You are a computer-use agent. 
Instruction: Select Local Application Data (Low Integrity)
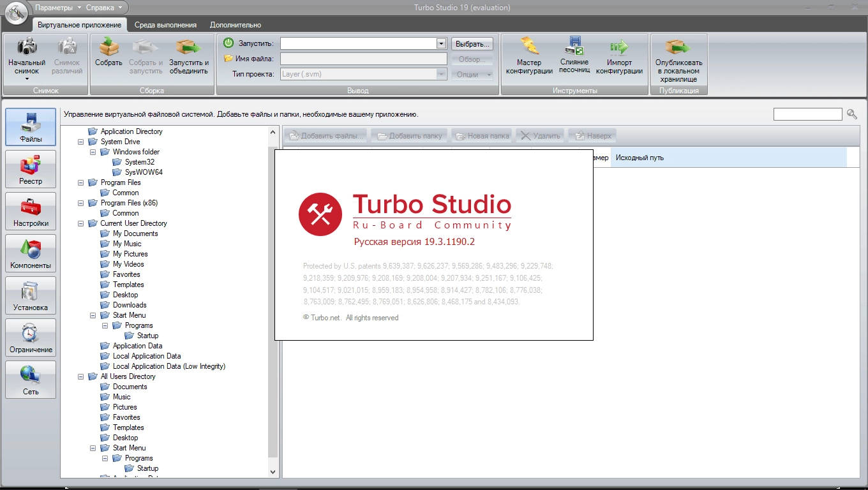pos(169,366)
